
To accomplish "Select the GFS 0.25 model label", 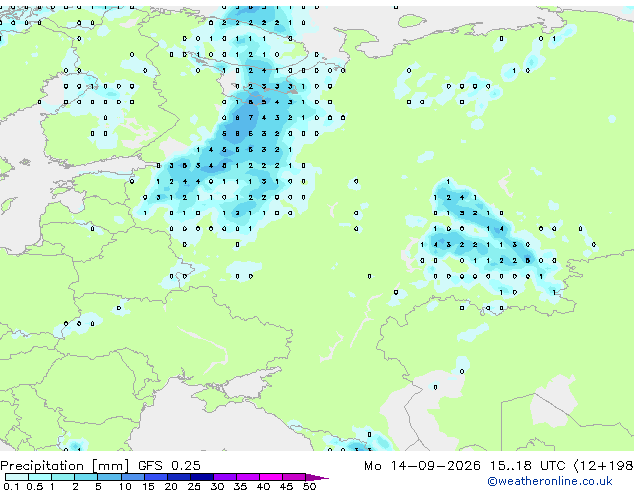I will coord(169,466).
